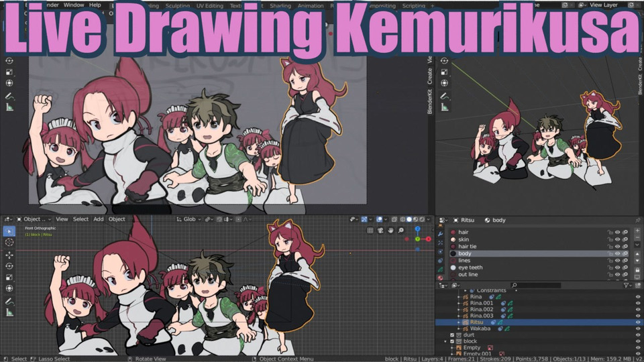Add a new layer with plus button

637,231
